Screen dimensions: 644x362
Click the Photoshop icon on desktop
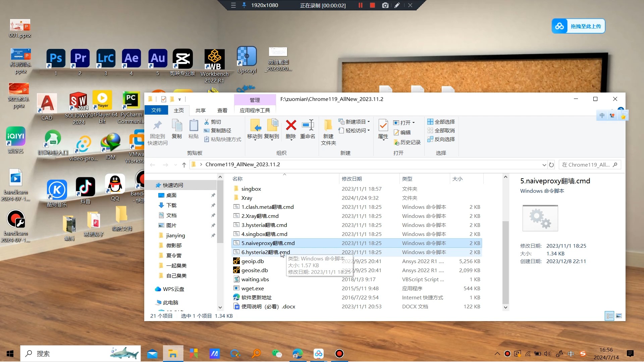pyautogui.click(x=55, y=57)
